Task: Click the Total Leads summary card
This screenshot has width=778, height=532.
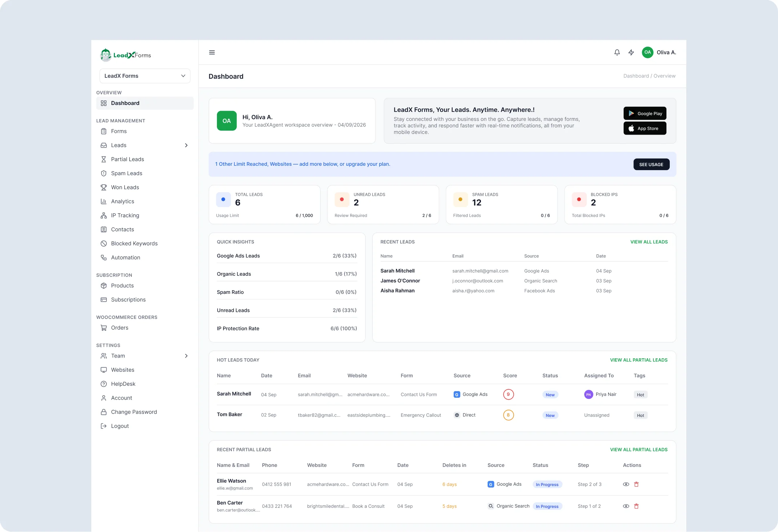Action: pos(264,204)
